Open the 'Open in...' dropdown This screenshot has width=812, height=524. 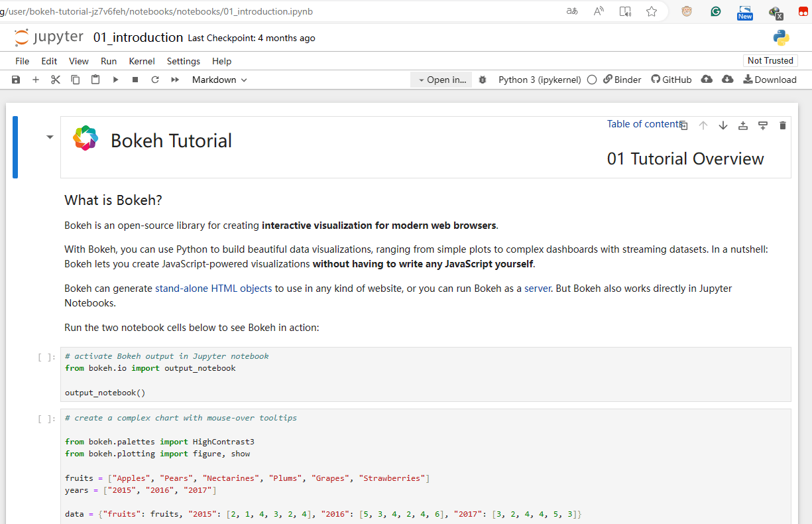pos(441,80)
